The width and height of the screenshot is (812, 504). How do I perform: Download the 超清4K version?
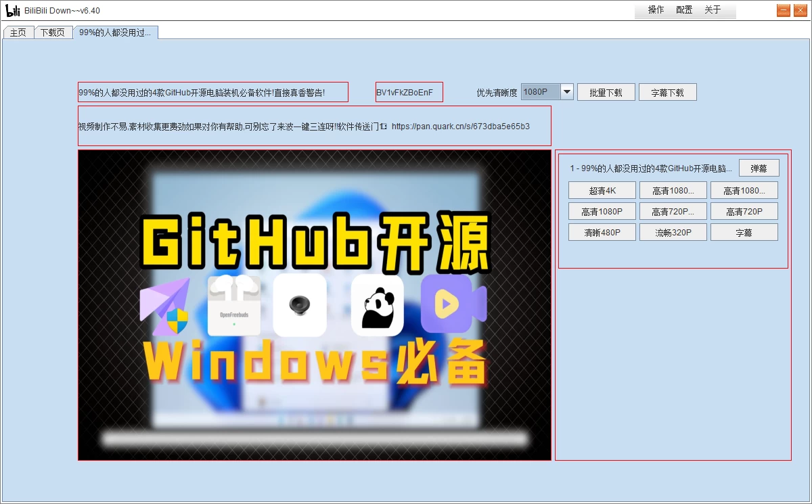click(x=602, y=190)
